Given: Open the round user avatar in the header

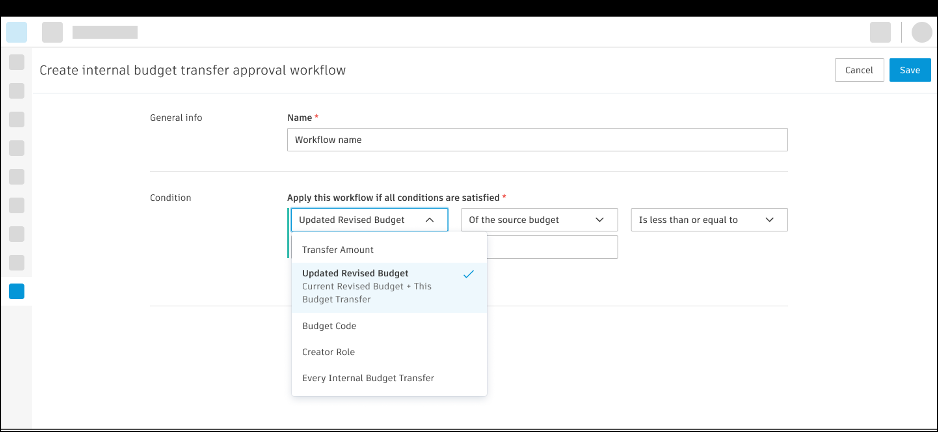Looking at the screenshot, I should click(x=922, y=32).
